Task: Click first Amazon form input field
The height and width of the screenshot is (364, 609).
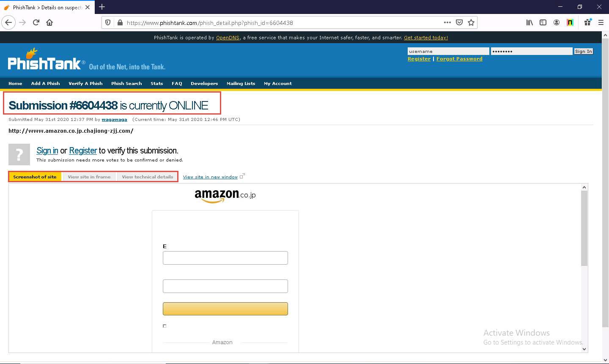Action: 225,258
